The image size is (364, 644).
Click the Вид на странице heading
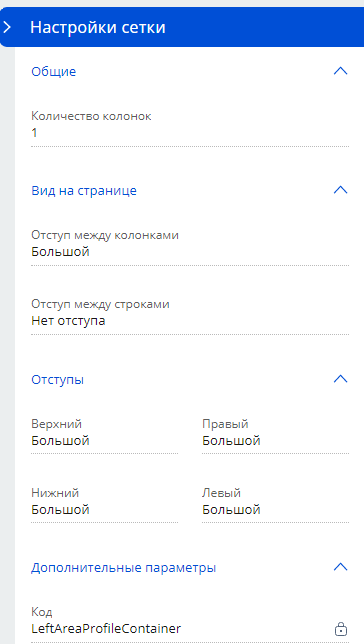point(84,191)
